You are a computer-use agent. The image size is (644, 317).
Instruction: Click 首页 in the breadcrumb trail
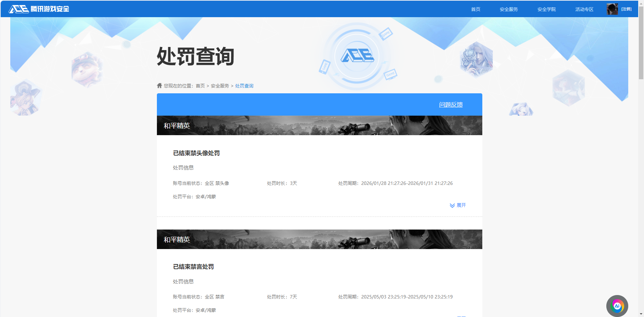pyautogui.click(x=200, y=85)
